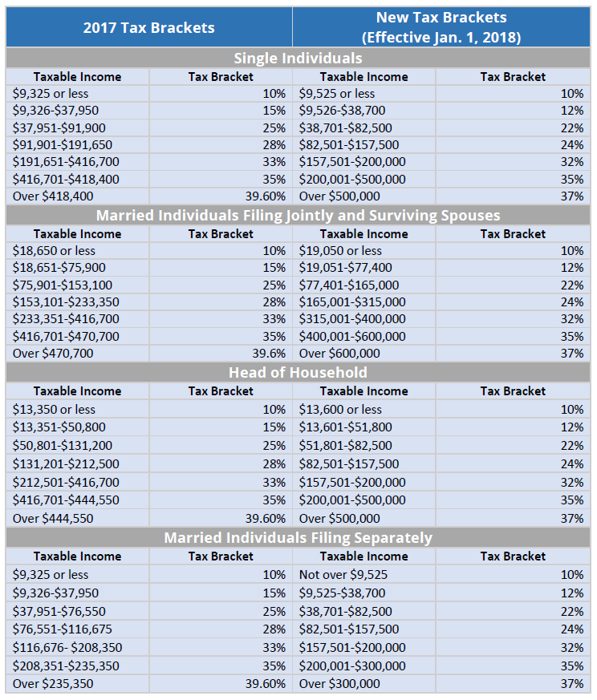This screenshot has width=597, height=700.
Task: Select 'Married Individuals Filing Separately' section heading
Action: click(x=298, y=537)
